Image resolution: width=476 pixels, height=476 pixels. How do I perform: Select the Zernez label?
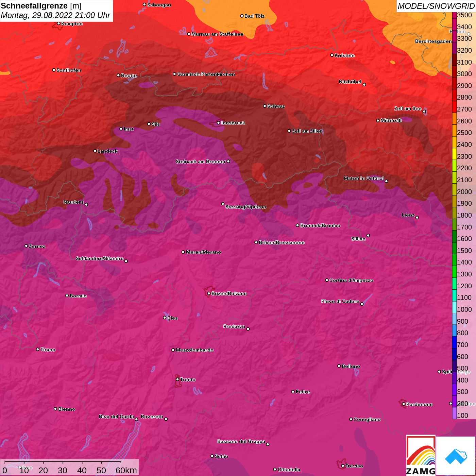(37, 246)
